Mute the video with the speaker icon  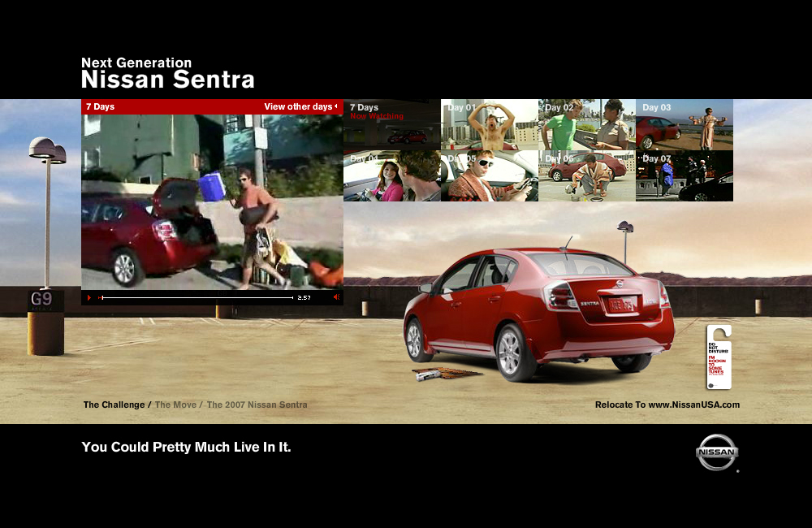point(336,297)
